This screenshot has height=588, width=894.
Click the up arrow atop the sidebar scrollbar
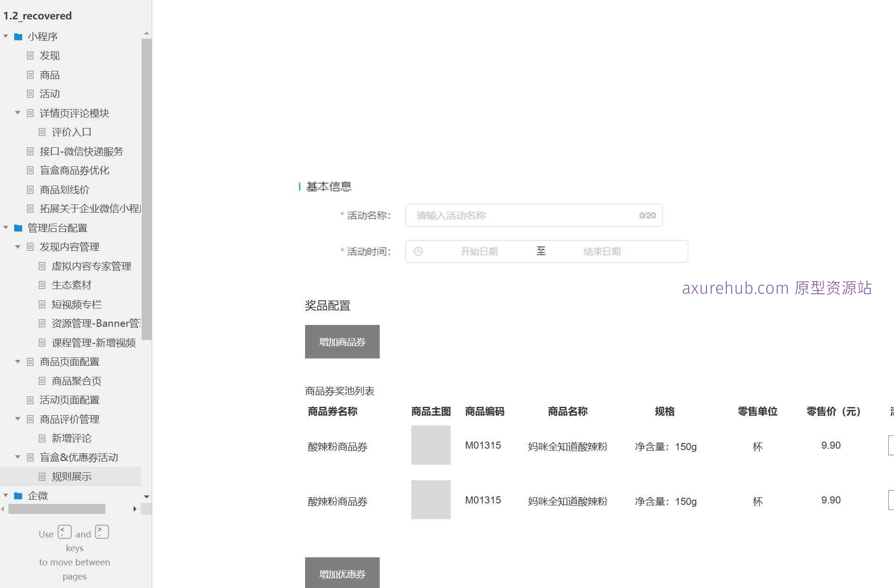click(x=146, y=33)
